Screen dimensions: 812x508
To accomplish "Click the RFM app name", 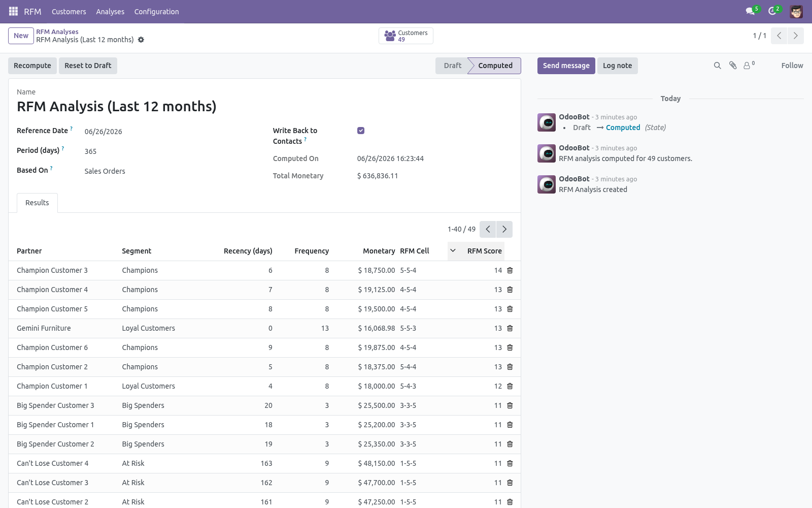I will tap(32, 11).
